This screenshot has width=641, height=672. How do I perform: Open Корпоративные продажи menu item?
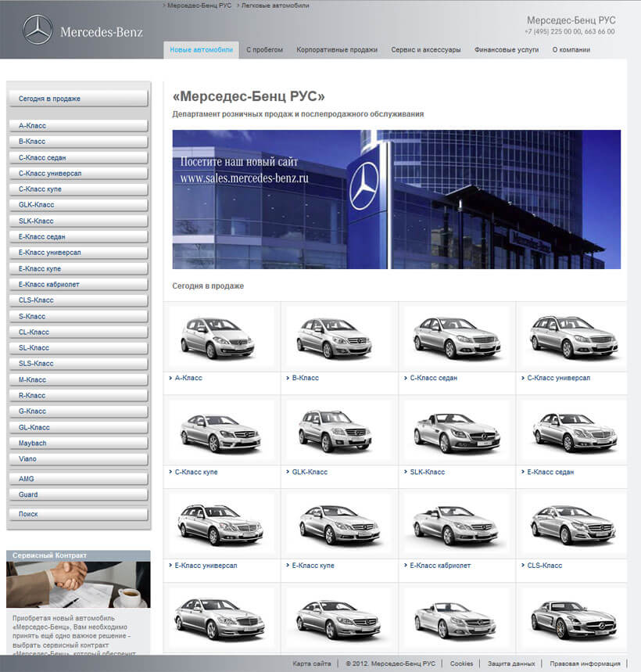pos(337,50)
